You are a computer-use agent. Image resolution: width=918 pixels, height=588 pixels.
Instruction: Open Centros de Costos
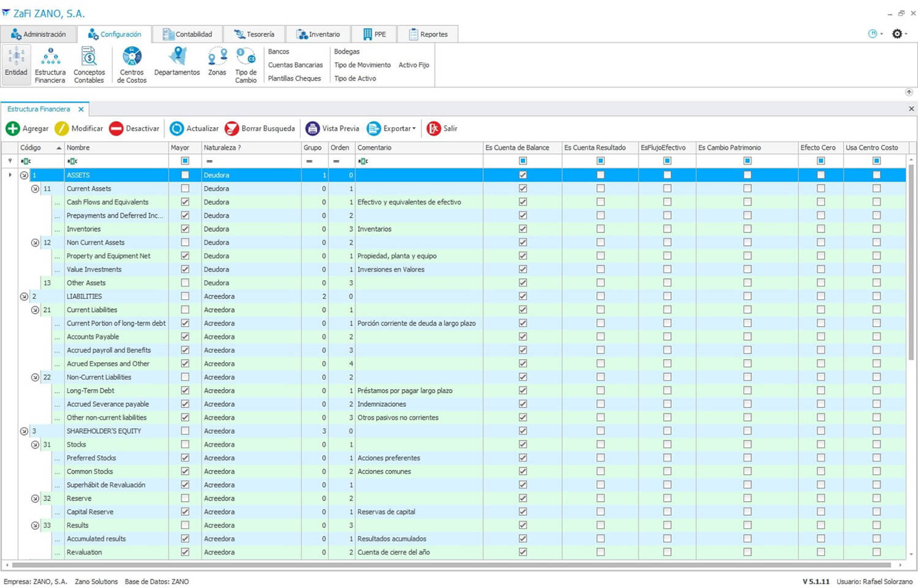tap(132, 57)
